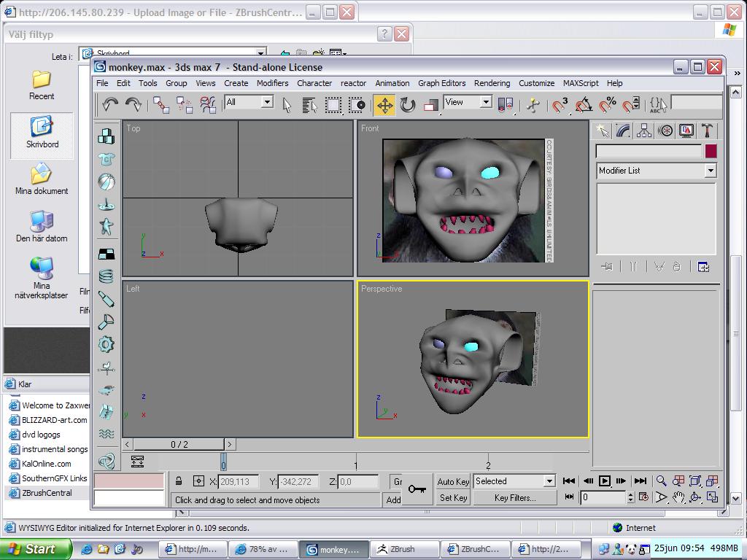Open the reactor menu
747x560 pixels.
pos(354,83)
